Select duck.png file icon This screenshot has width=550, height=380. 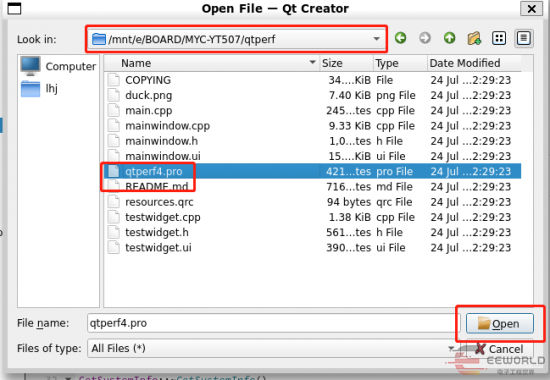pyautogui.click(x=114, y=95)
